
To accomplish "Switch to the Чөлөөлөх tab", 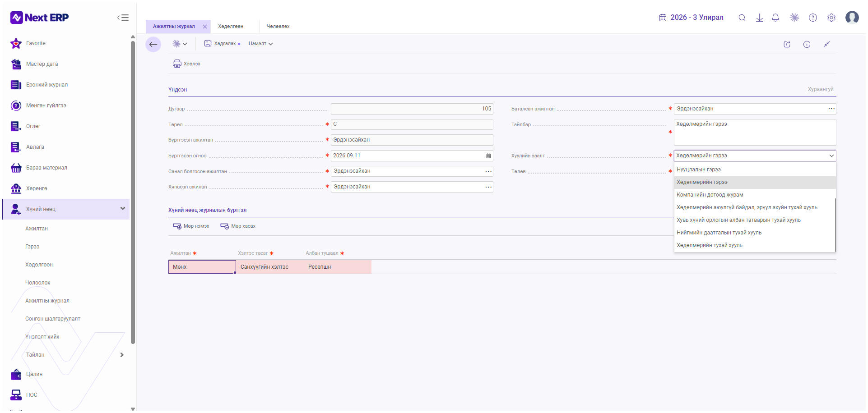I will (278, 26).
